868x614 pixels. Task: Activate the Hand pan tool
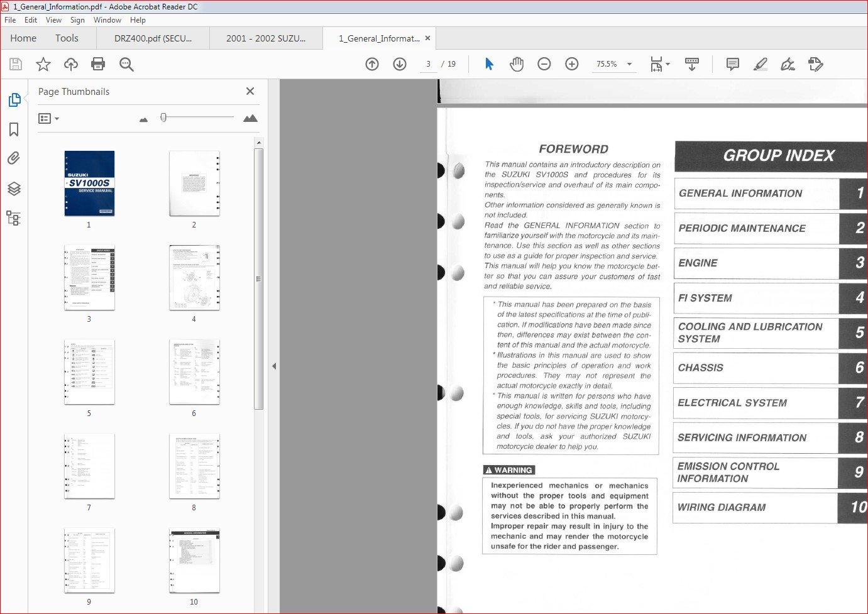[517, 64]
